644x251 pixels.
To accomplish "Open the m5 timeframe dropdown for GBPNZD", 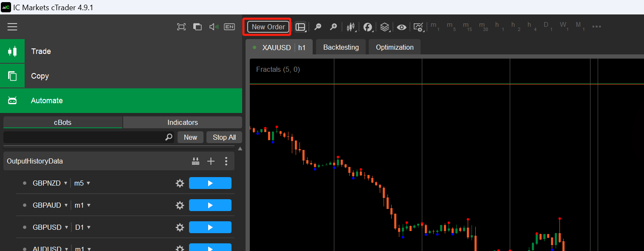I will 82,183.
